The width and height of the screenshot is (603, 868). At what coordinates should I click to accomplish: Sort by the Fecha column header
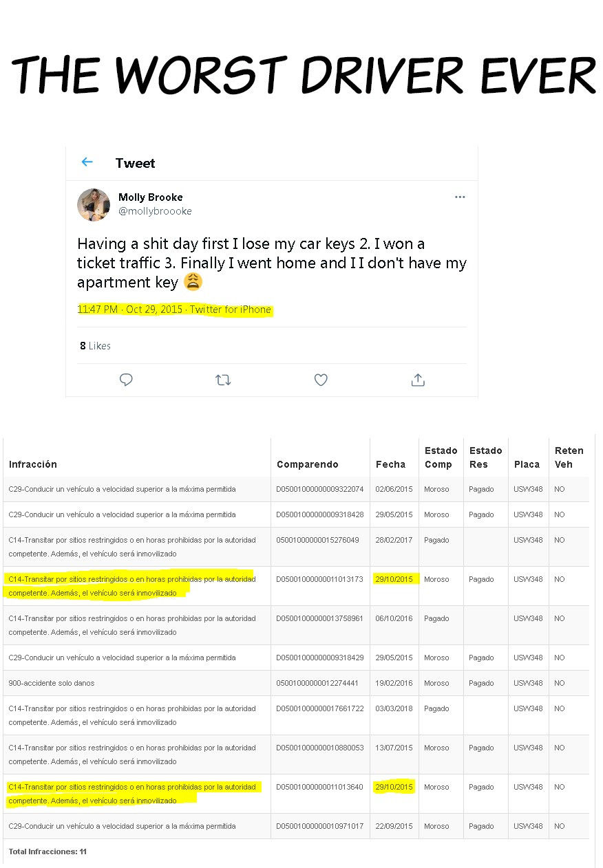[x=390, y=464]
